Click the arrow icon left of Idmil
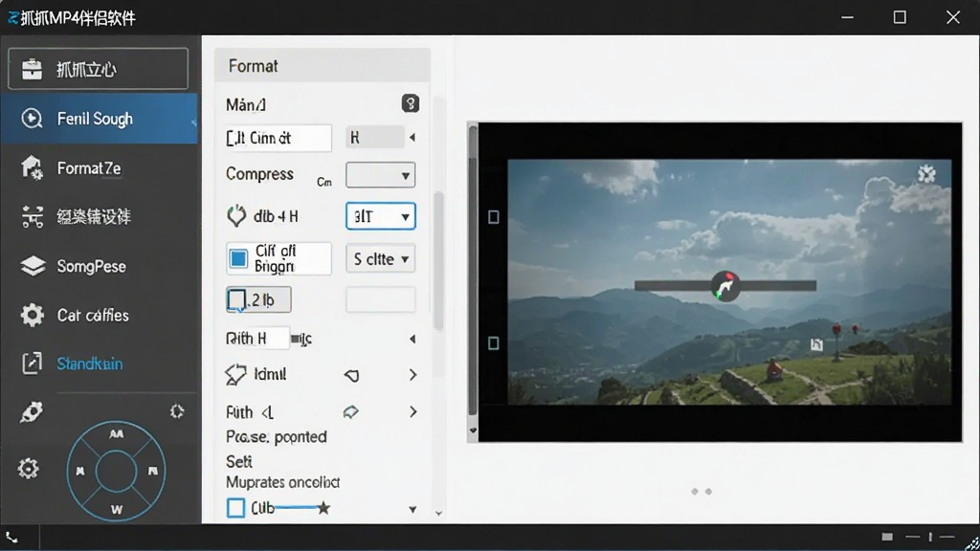 click(x=235, y=374)
